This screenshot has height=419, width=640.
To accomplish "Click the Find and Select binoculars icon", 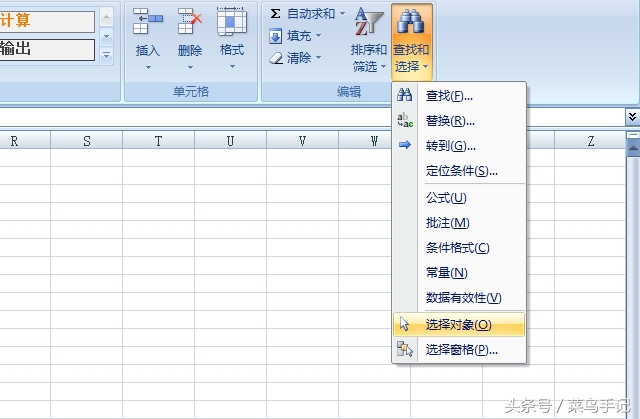I will 411,22.
